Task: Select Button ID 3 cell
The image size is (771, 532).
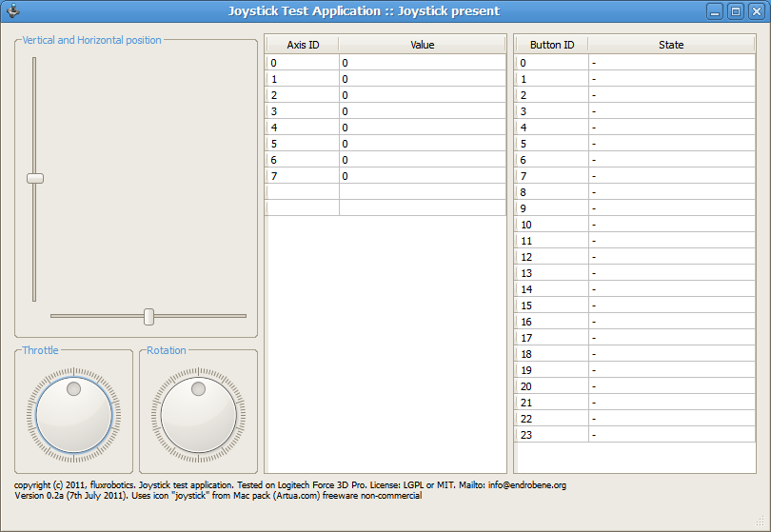Action: [552, 111]
